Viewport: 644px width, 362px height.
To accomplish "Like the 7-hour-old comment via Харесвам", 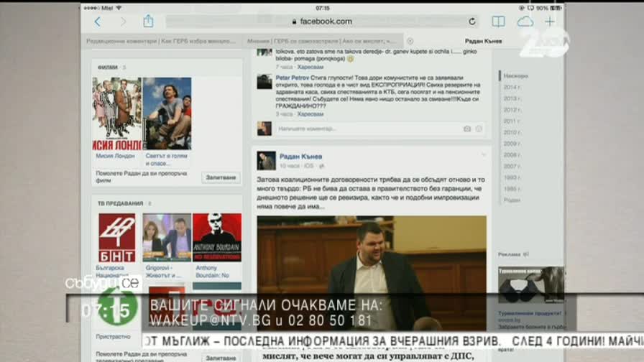I will [310, 67].
